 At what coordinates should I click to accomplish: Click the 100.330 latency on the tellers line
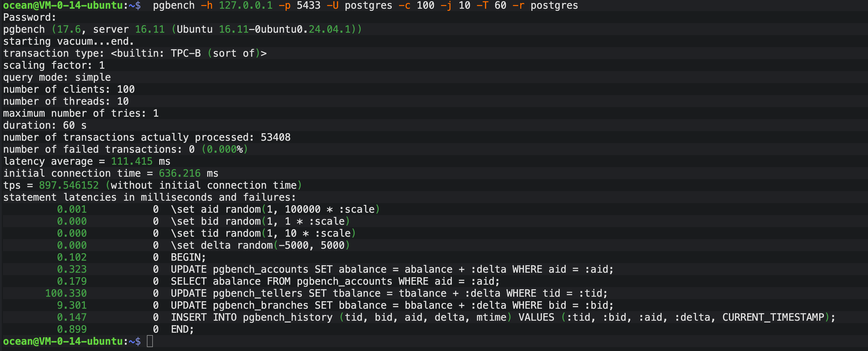[66, 293]
